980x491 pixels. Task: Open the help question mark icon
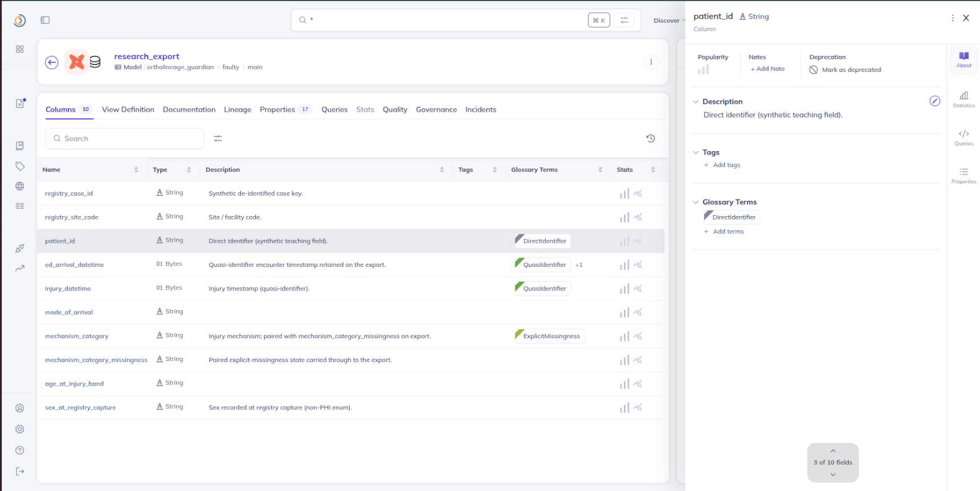(x=20, y=451)
